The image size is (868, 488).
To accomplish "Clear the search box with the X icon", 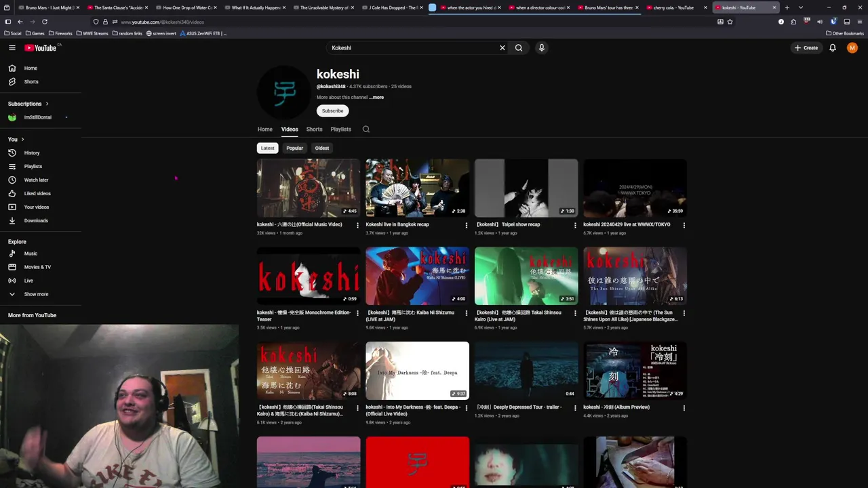I will (502, 48).
